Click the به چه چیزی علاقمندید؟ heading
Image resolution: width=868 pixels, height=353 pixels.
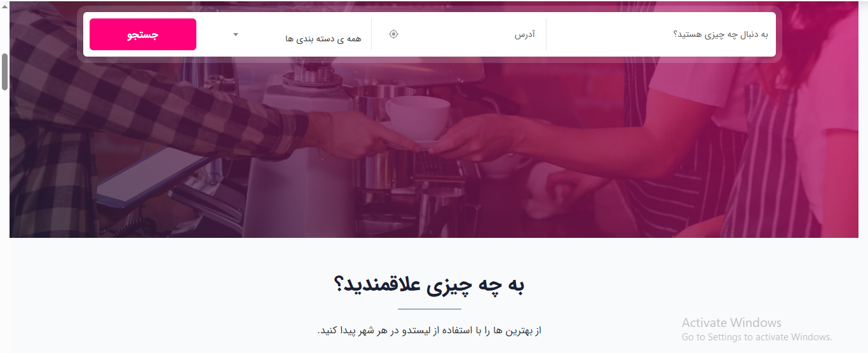click(429, 286)
